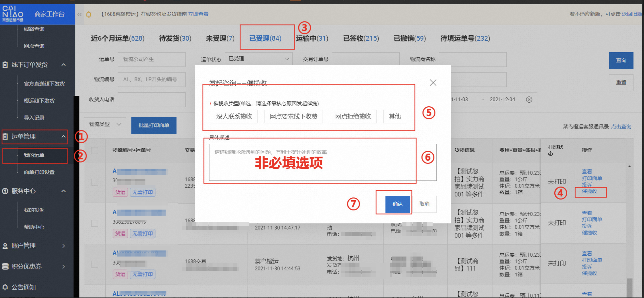
Task: Collapse the 线下订单发货 menu section
Action: coord(64,65)
